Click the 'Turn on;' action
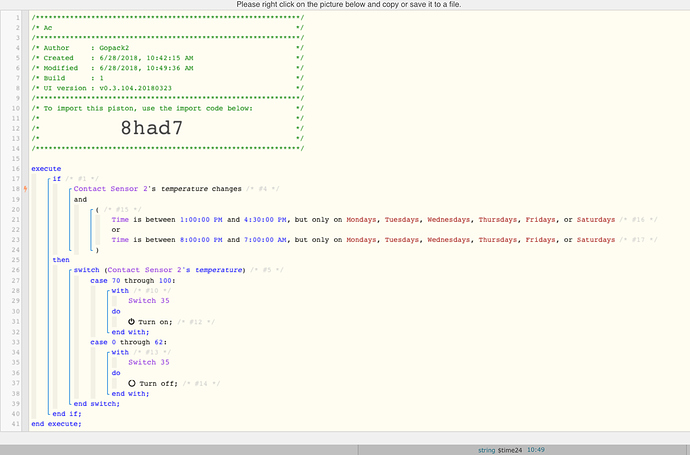 (155, 322)
